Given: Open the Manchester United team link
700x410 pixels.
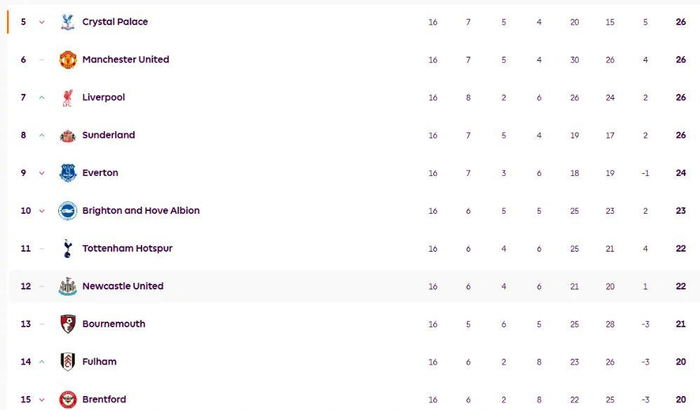Looking at the screenshot, I should [125, 60].
